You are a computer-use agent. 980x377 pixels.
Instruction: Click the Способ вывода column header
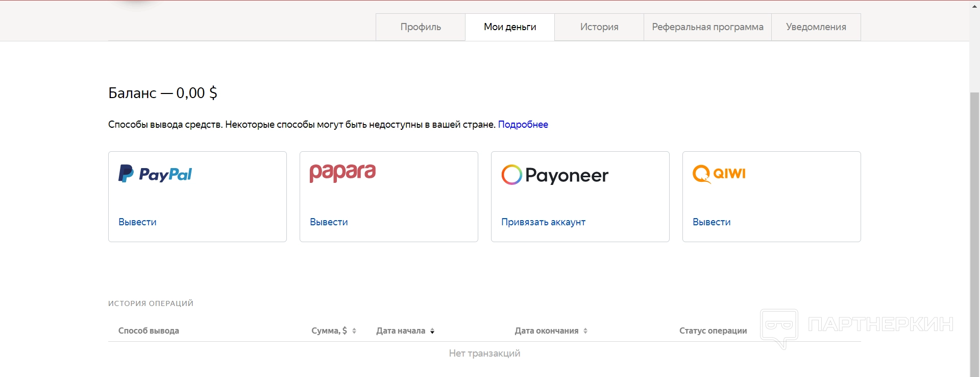pos(149,331)
